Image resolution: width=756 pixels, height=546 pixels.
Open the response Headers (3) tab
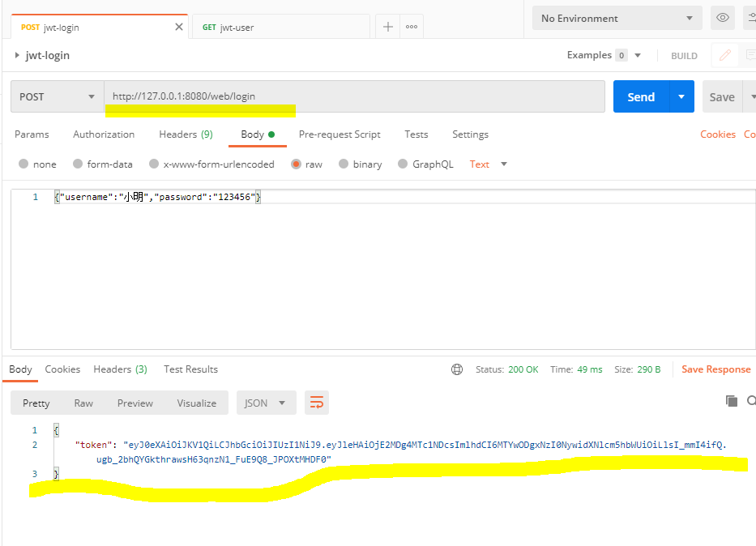[120, 369]
